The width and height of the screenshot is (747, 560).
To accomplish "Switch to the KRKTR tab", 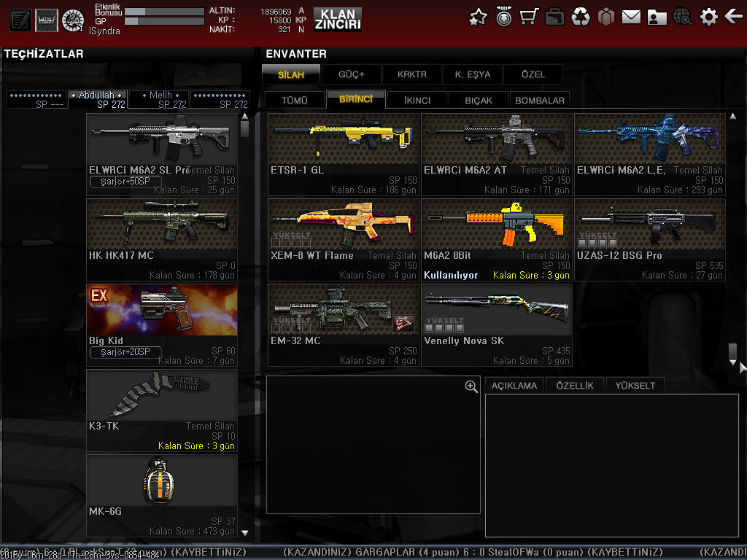I will coord(412,75).
